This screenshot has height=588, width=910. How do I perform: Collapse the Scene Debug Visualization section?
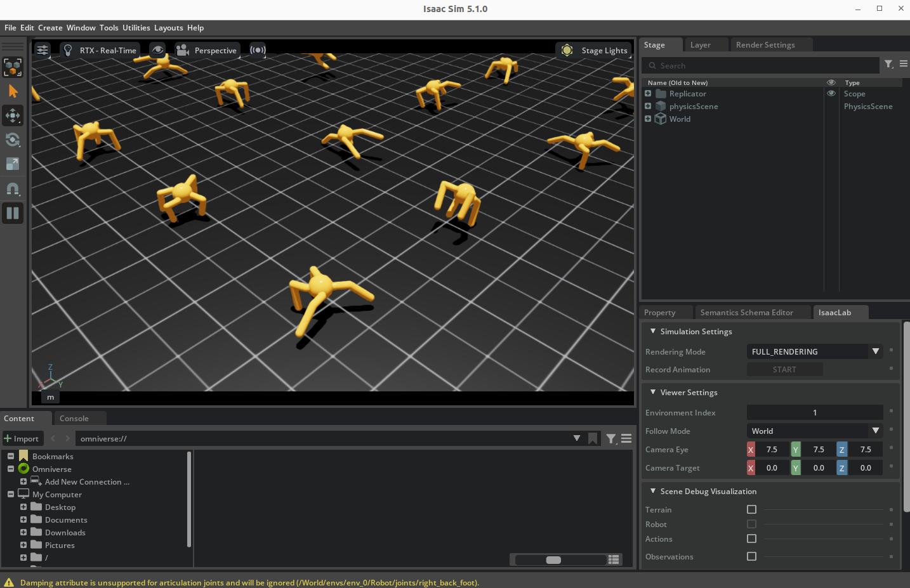point(653,491)
